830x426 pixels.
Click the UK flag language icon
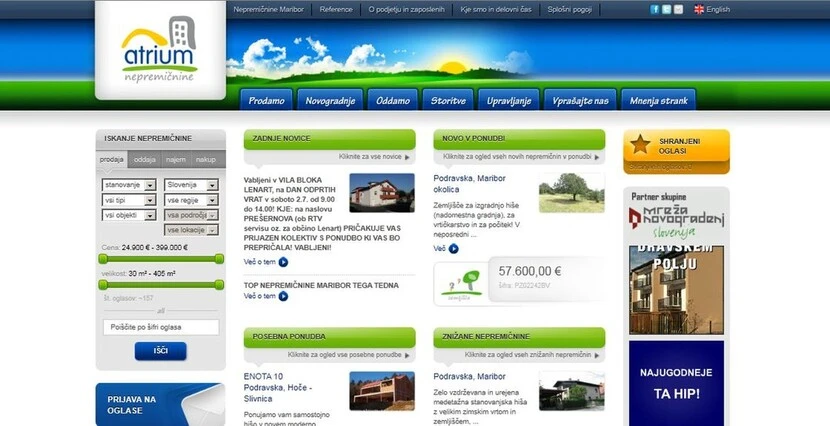698,9
